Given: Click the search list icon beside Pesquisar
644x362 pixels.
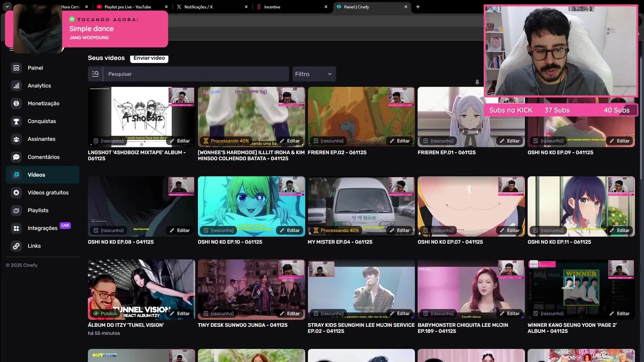Looking at the screenshot, I should (x=96, y=74).
